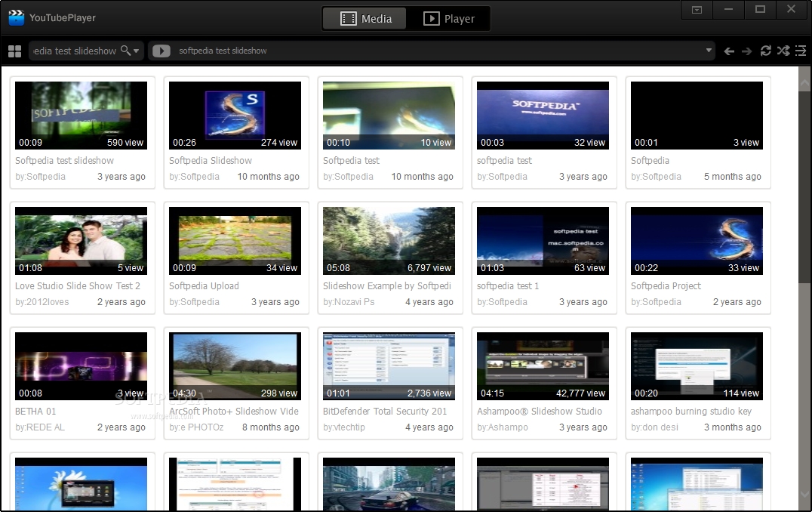Image resolution: width=812 pixels, height=512 pixels.
Task: Open Ashampoo Slideshow Studio thumbnail
Action: (x=543, y=365)
